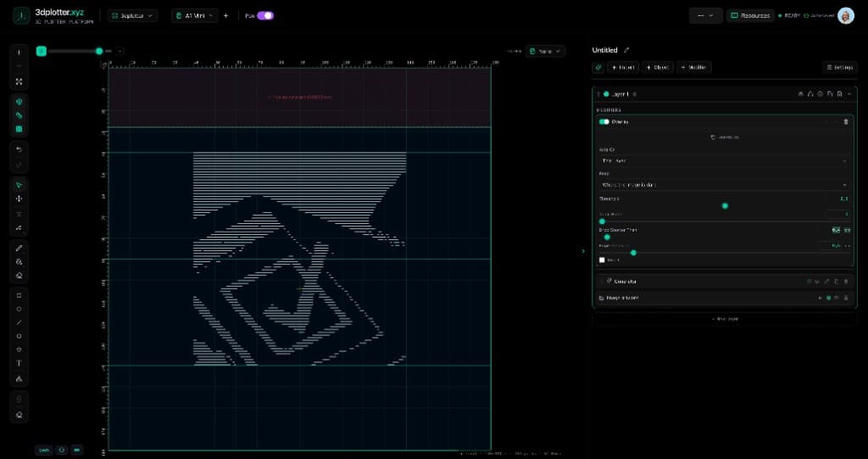The image size is (868, 459).
Task: Select the polygon shape tool
Action: (x=19, y=336)
